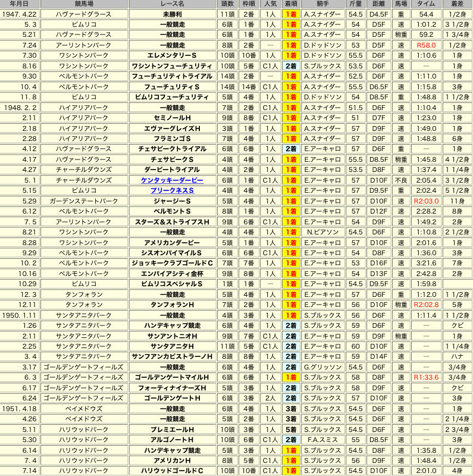This screenshot has height=476, width=473.
Task: Click the 馬場 column header
Action: point(401,4)
